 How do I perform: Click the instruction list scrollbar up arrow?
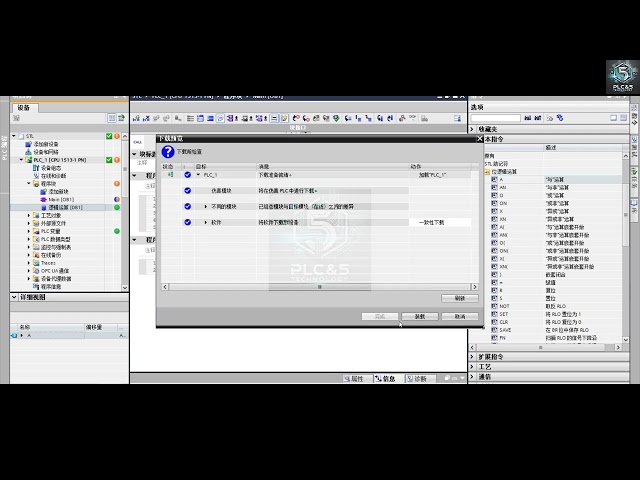[626, 156]
